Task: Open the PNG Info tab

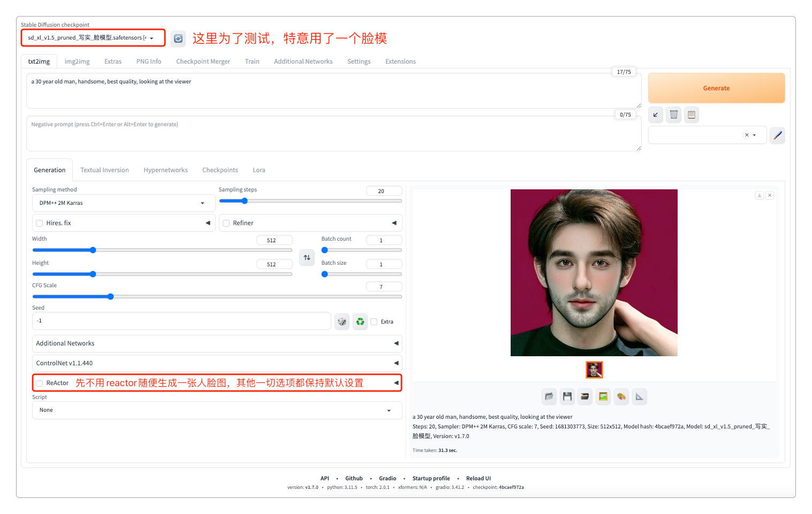Action: click(149, 62)
